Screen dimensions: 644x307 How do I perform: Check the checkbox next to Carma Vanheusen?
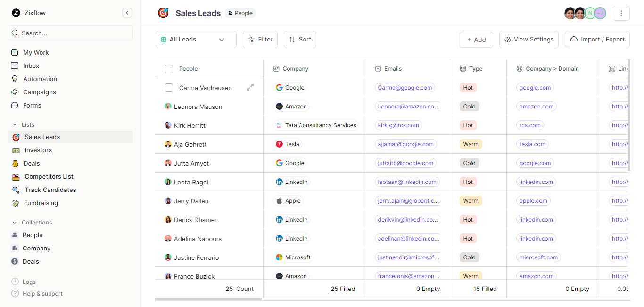tap(168, 88)
